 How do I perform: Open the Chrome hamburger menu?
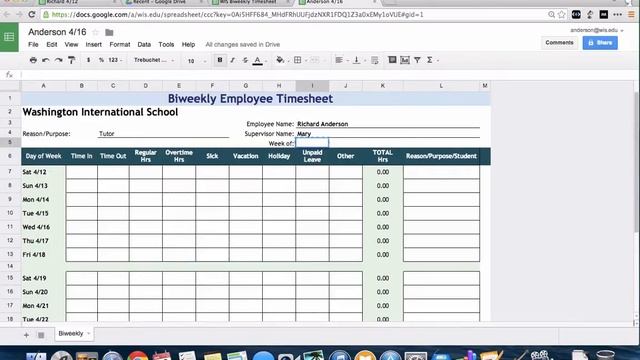click(631, 15)
